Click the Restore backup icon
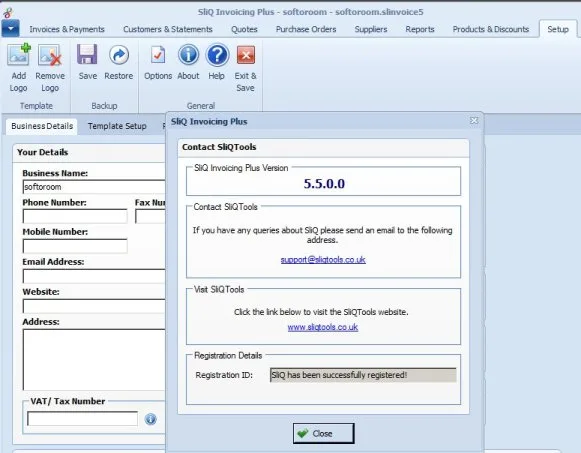Viewport: 581px width, 453px height. (119, 54)
